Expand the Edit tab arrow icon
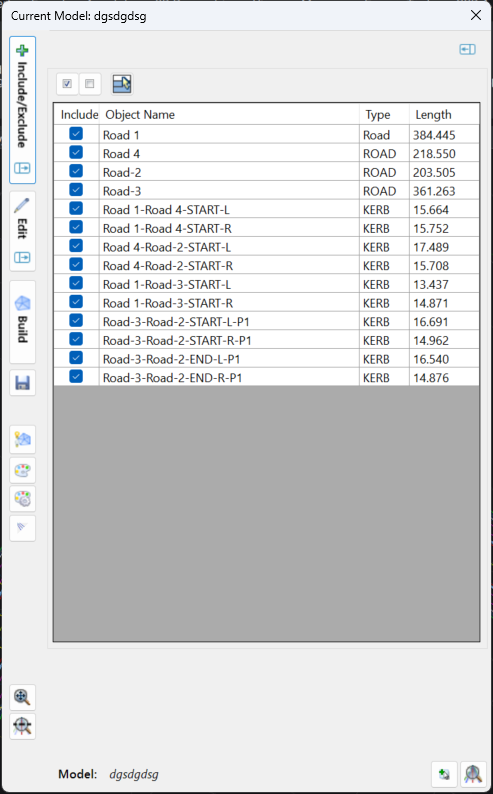Viewport: 493px width, 794px height. tap(22, 258)
